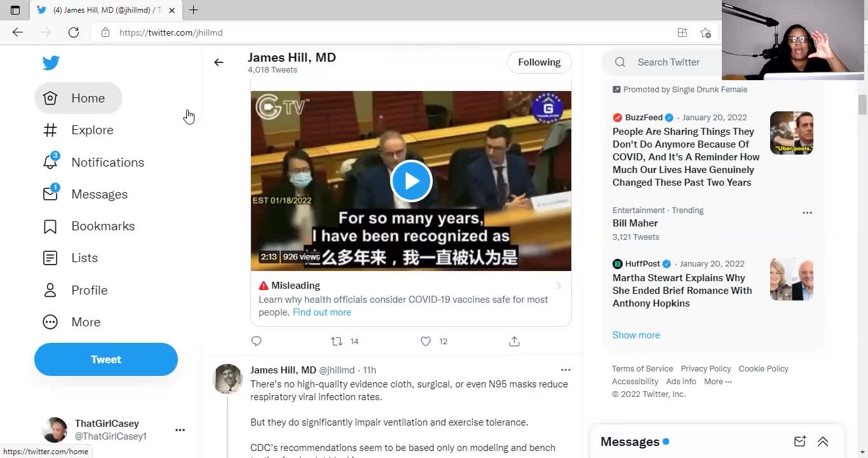Screen dimensions: 868x458
Task: Open BuzzFeed COVID article headline
Action: [686, 157]
